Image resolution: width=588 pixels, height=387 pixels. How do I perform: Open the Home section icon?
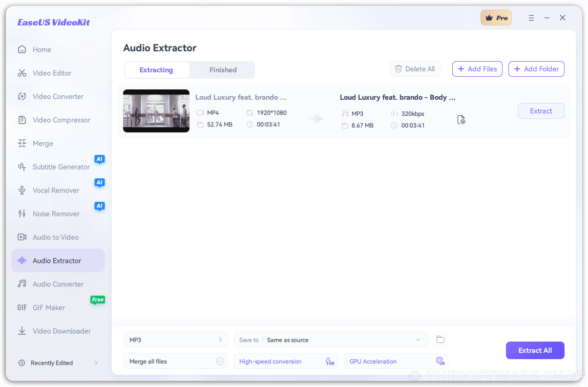point(22,49)
